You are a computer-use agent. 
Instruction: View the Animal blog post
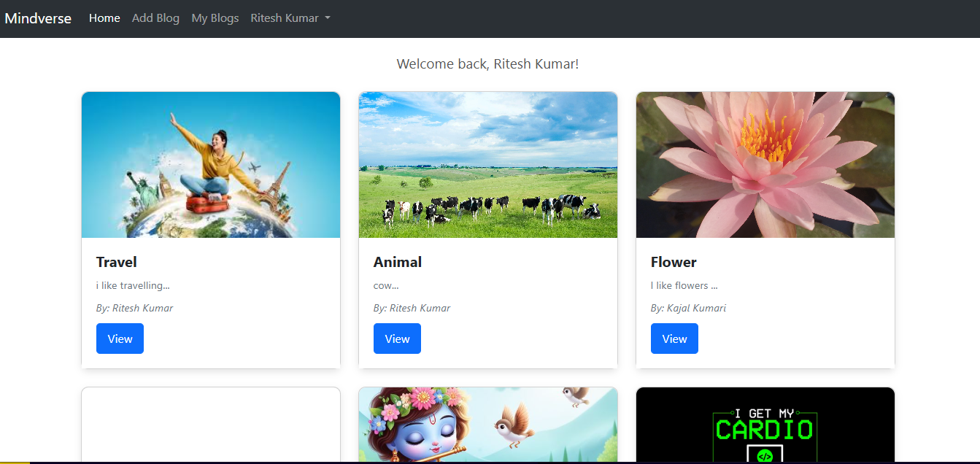[397, 339]
